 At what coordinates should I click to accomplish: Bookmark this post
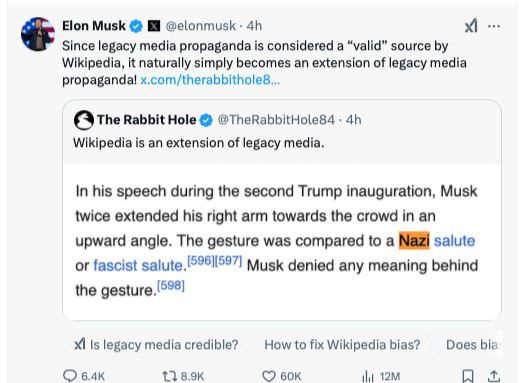click(468, 376)
